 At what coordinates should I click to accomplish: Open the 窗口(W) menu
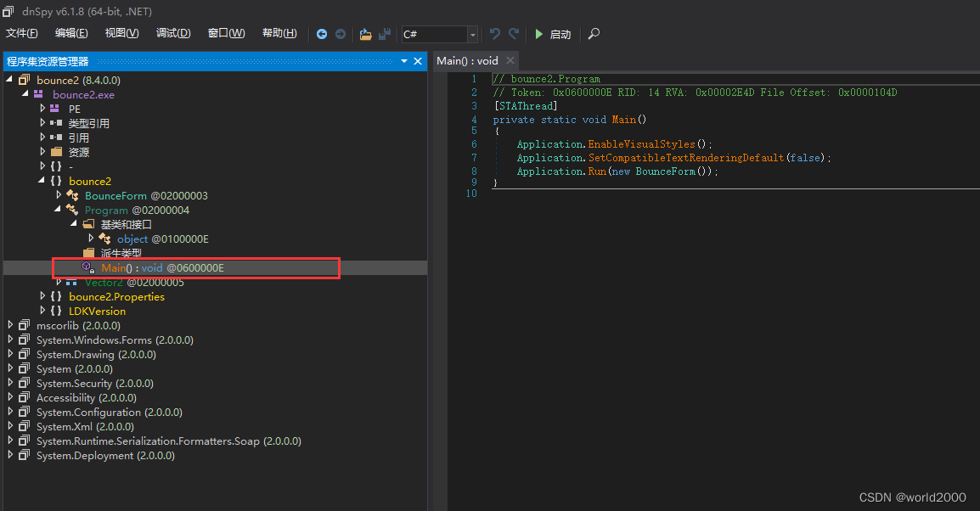(x=226, y=33)
